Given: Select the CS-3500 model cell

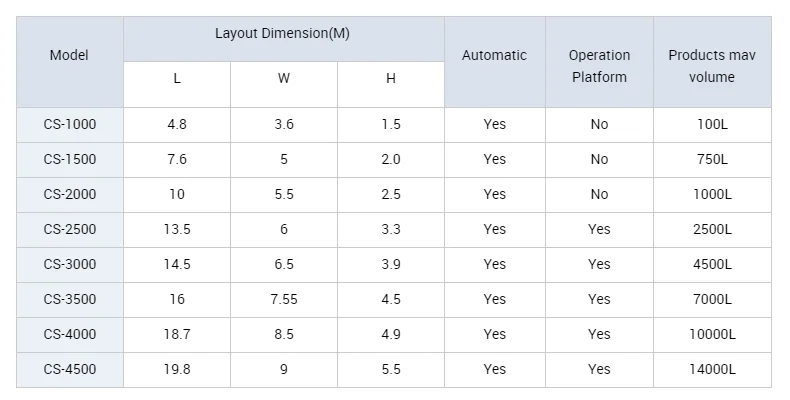Looking at the screenshot, I should 70,299.
